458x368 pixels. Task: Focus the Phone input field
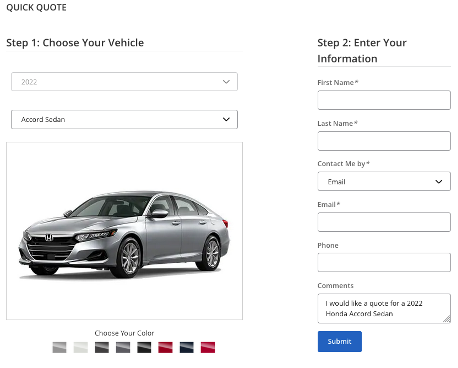tap(384, 262)
